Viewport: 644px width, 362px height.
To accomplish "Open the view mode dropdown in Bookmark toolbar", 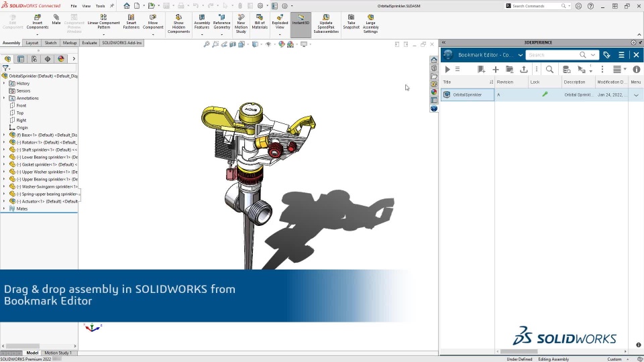I will [619, 69].
